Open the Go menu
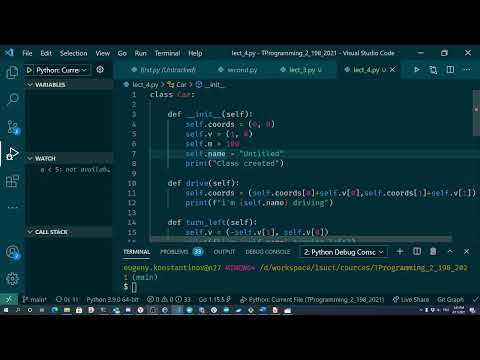Viewport: 480px width, 360px height. [x=122, y=53]
